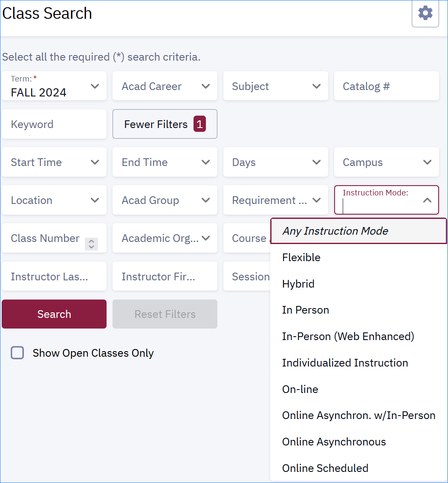This screenshot has width=448, height=483.
Task: Click the Days dropdown chevron
Action: click(316, 162)
